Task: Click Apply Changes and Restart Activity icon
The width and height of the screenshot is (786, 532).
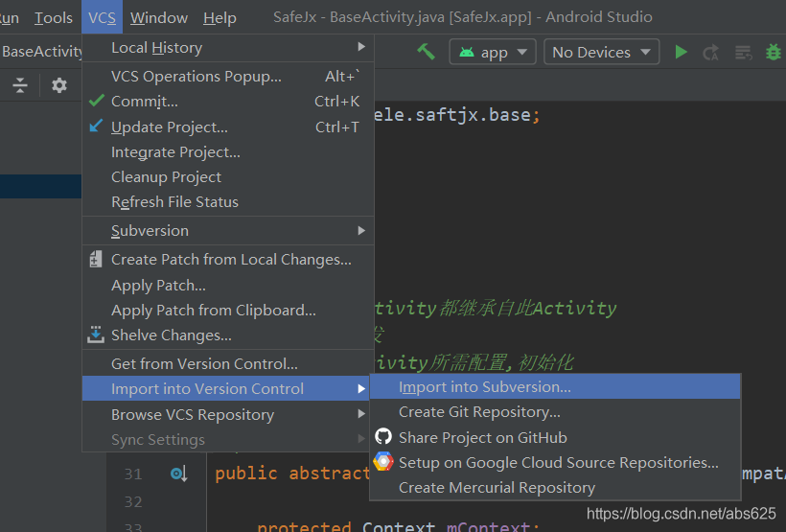Action: 710,52
